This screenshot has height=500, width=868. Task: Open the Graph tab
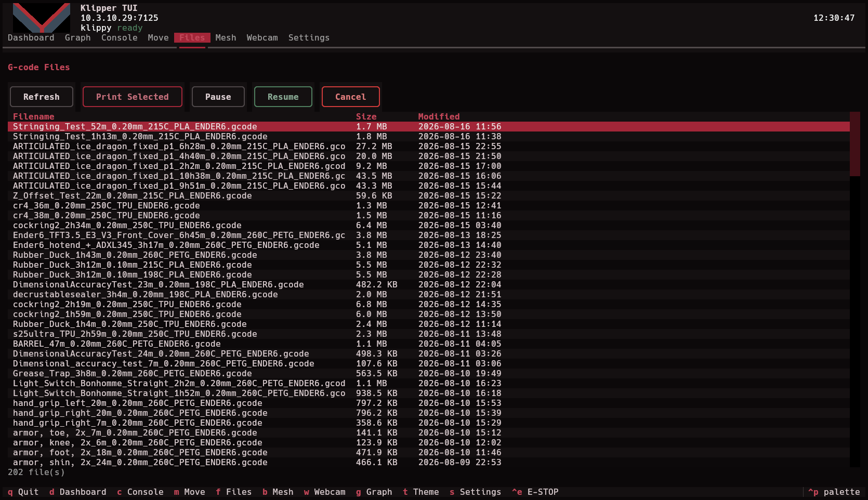78,38
